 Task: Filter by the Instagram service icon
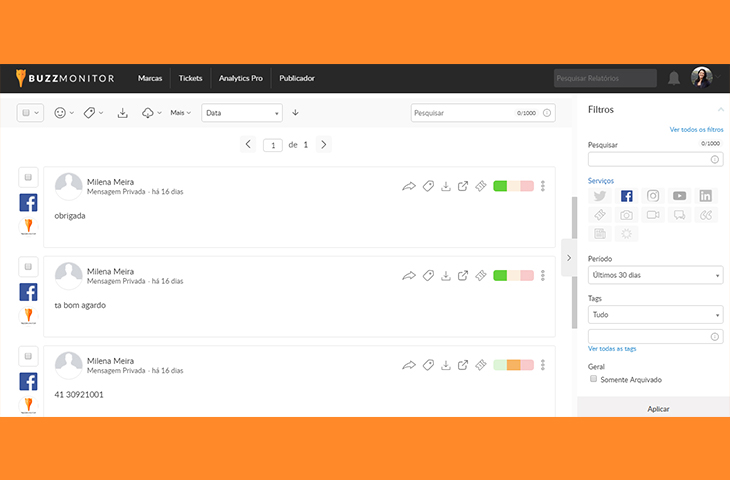(x=653, y=196)
